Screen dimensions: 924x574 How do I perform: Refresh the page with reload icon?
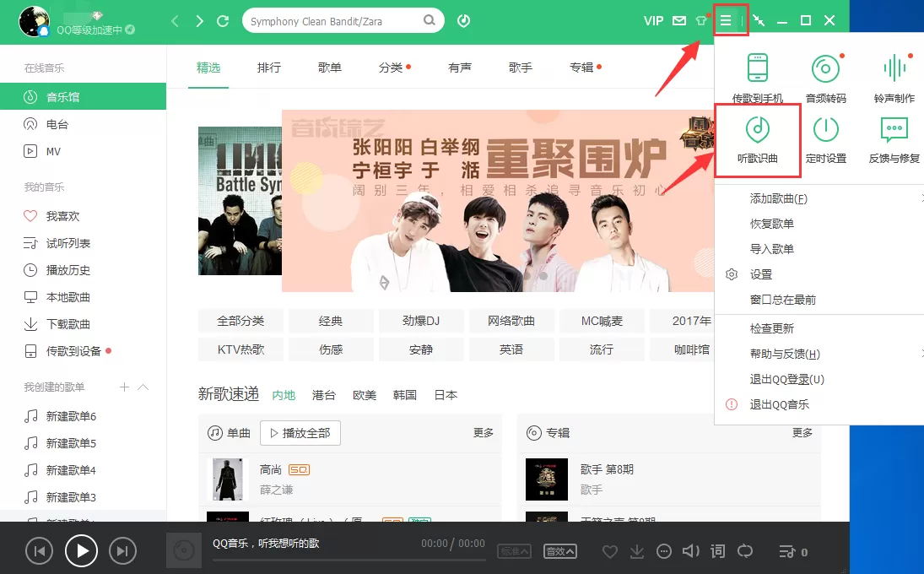pos(223,20)
